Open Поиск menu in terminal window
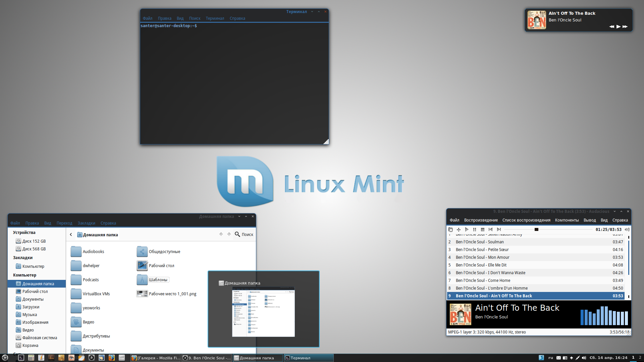 click(195, 18)
